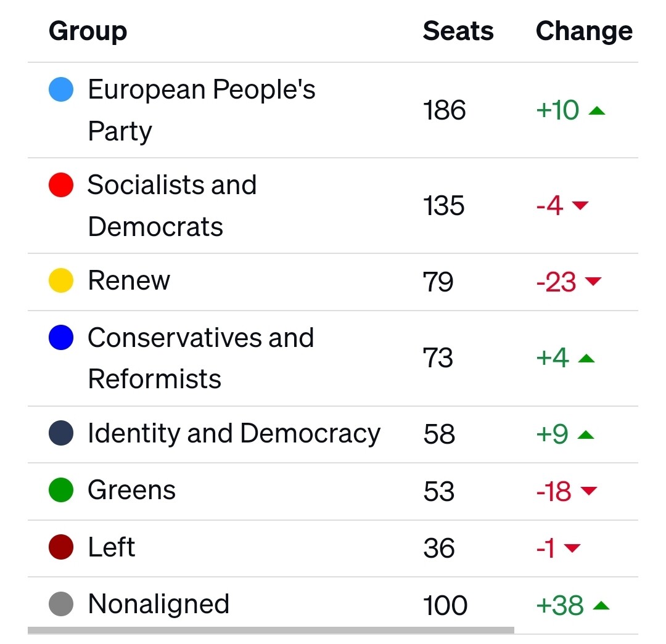
Task: Click the green up arrow beside +38
Action: tap(601, 605)
